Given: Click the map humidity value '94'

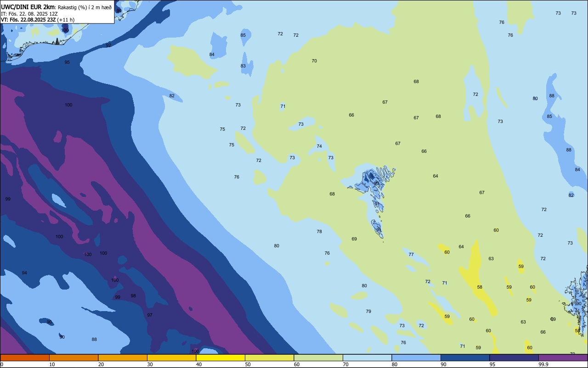Looking at the screenshot, I should coord(24,273).
